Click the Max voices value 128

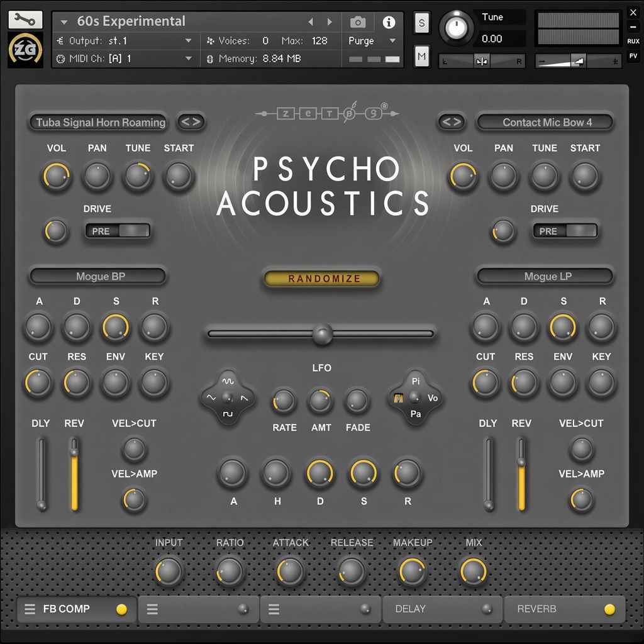point(319,41)
